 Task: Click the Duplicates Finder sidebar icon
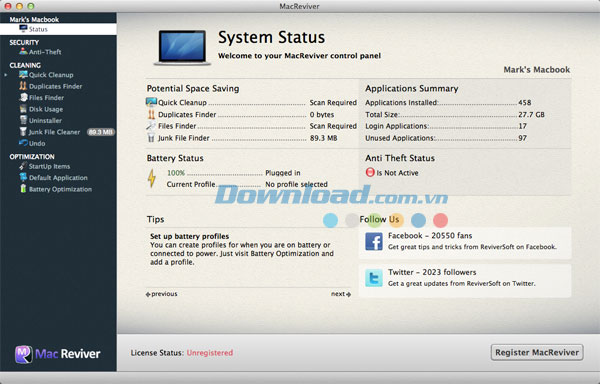click(x=23, y=86)
